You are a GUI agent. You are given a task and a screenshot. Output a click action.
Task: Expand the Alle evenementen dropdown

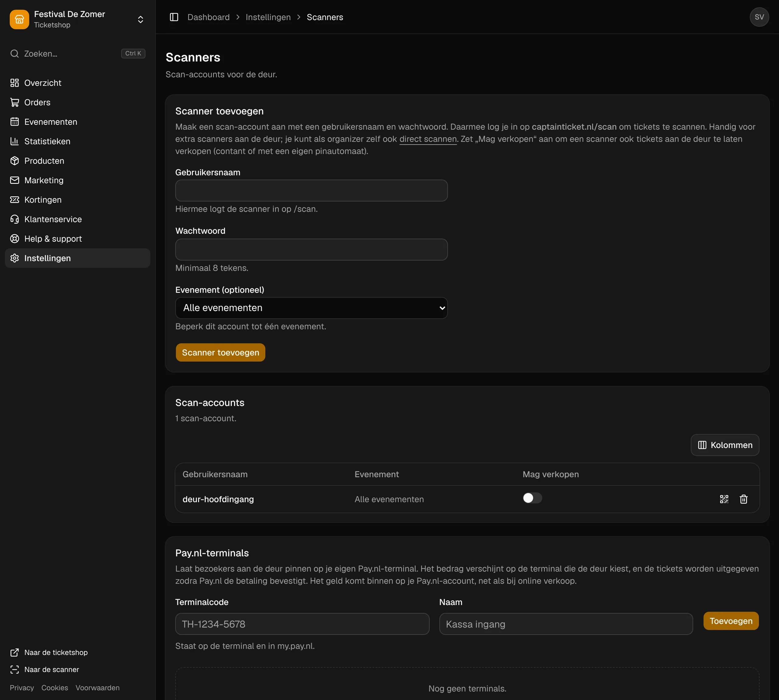(311, 308)
